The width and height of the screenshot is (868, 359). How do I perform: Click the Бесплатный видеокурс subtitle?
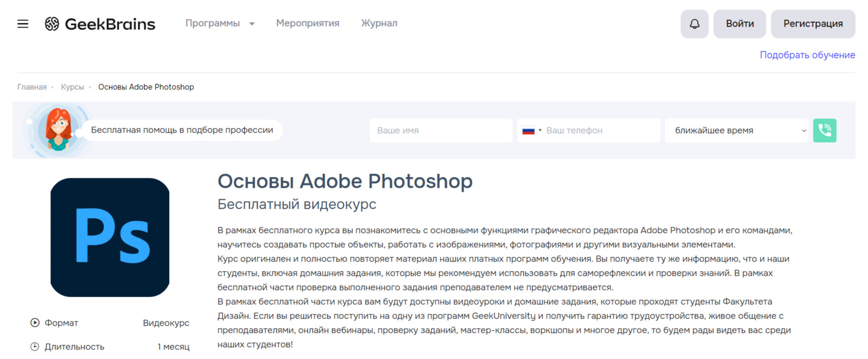297,204
